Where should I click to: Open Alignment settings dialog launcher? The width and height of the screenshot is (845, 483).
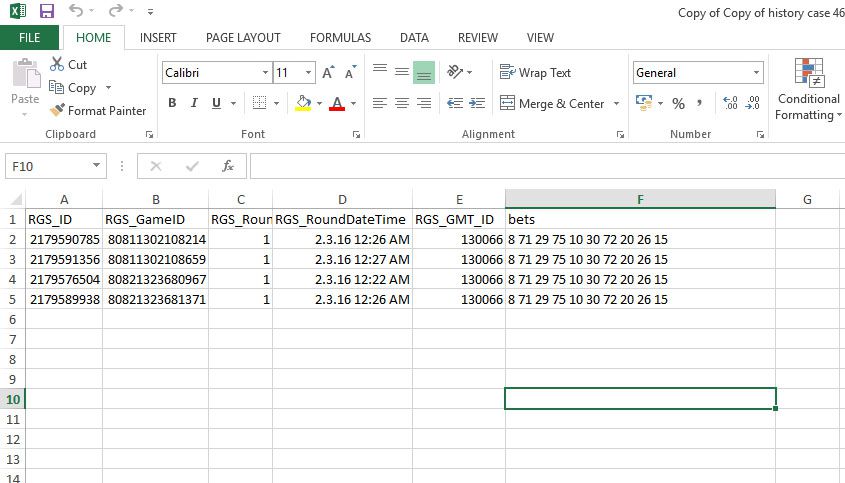(620, 135)
